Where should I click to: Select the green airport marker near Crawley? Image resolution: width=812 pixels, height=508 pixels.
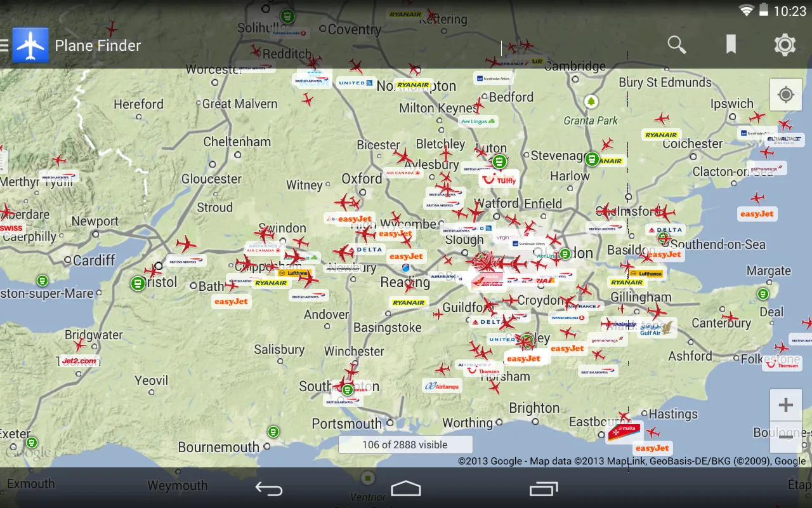pos(526,340)
